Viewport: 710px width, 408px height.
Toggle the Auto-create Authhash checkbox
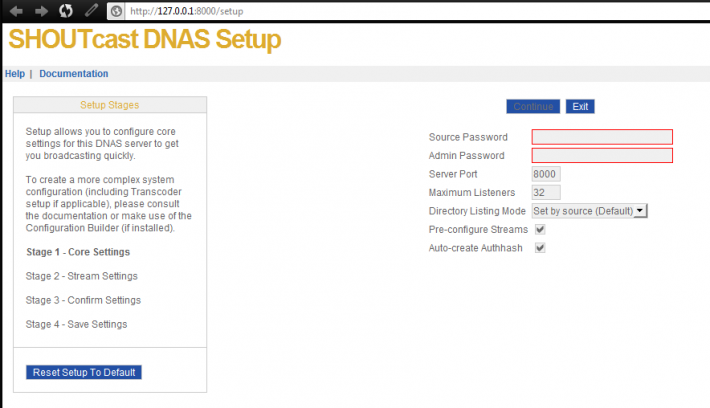540,248
